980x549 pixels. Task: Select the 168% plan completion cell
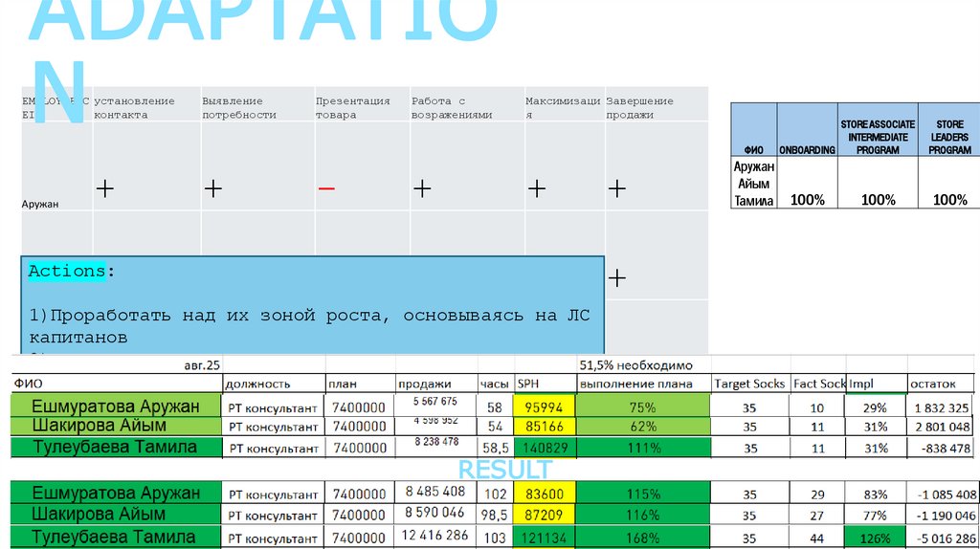pos(642,538)
